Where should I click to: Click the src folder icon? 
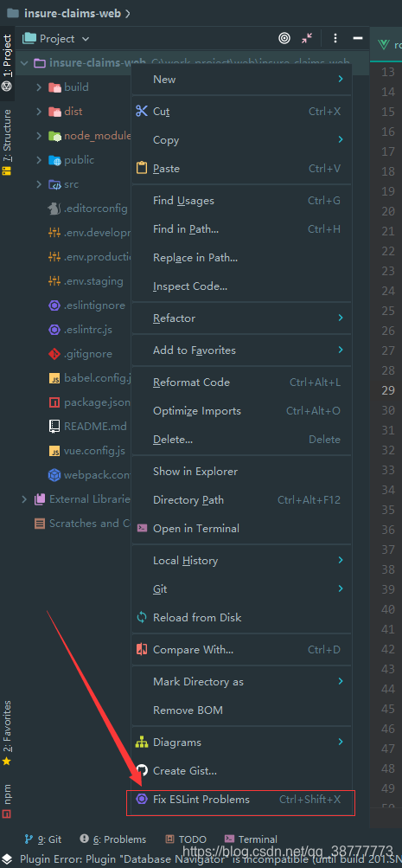point(54,184)
